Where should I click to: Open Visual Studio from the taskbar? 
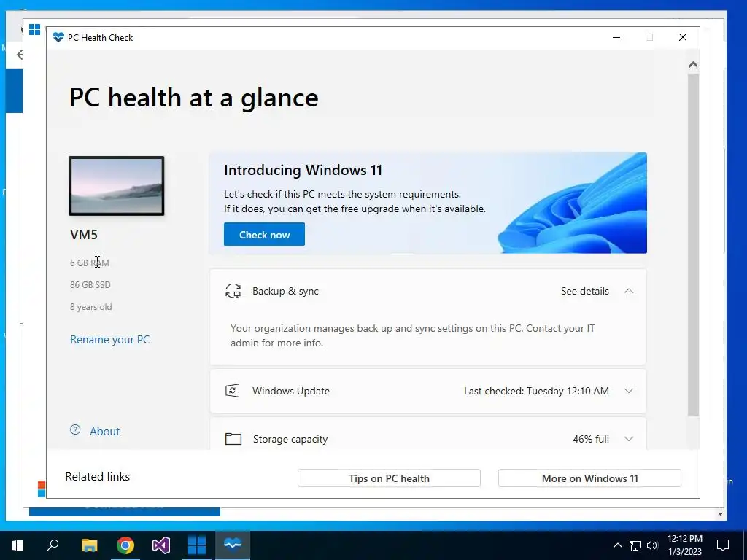161,545
